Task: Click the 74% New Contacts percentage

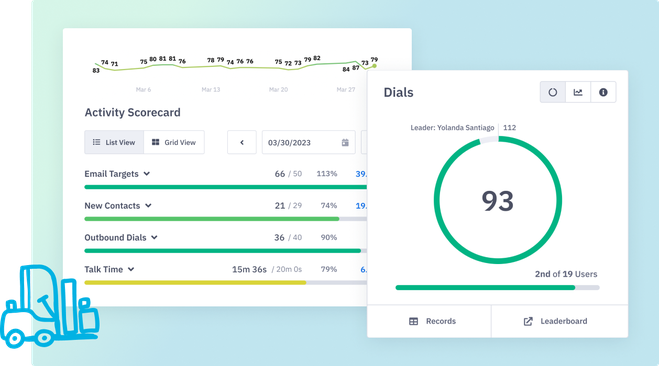Action: pos(329,205)
